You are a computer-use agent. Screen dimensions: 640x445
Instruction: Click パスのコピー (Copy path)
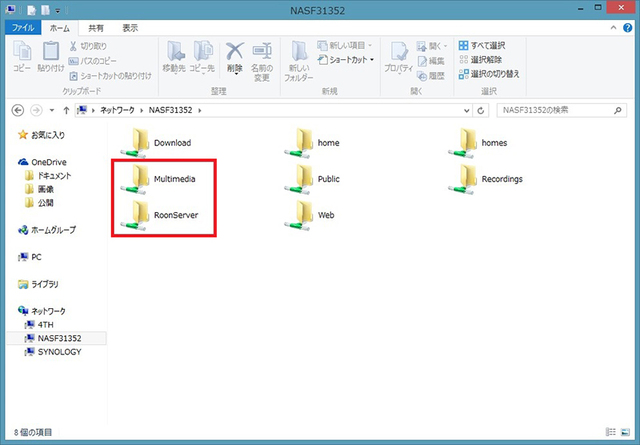(92, 61)
